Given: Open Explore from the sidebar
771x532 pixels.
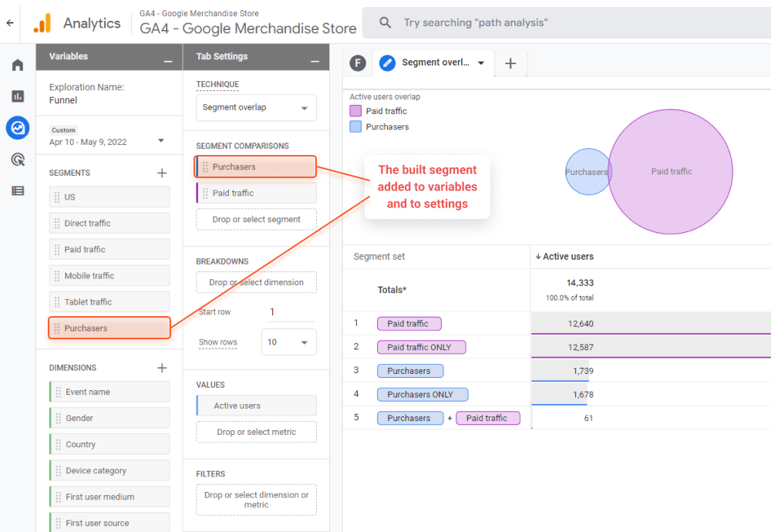Looking at the screenshot, I should click(18, 128).
